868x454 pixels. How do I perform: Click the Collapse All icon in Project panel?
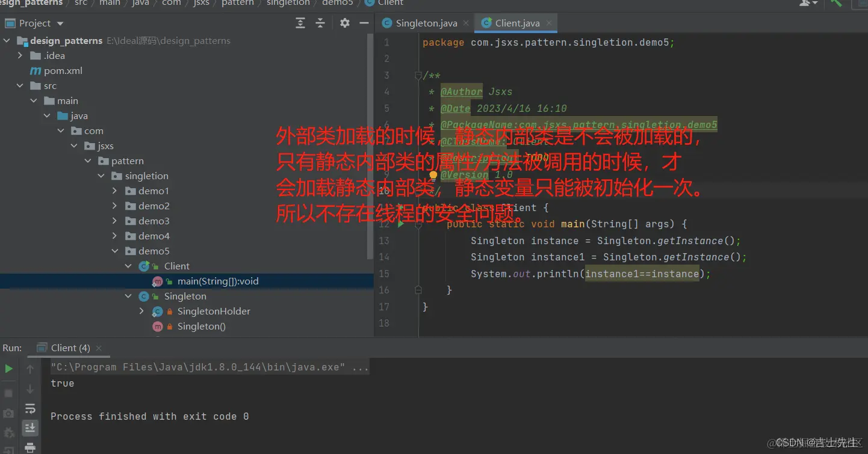320,23
